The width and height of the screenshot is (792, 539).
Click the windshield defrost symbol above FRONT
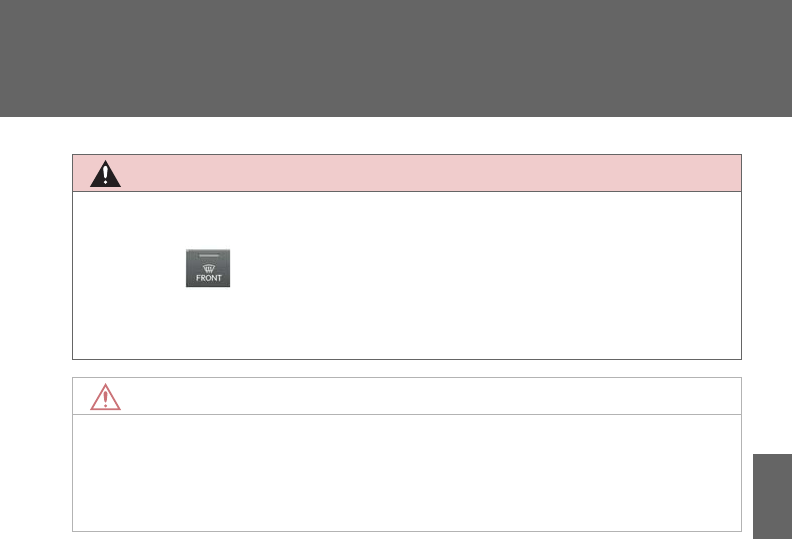[209, 268]
